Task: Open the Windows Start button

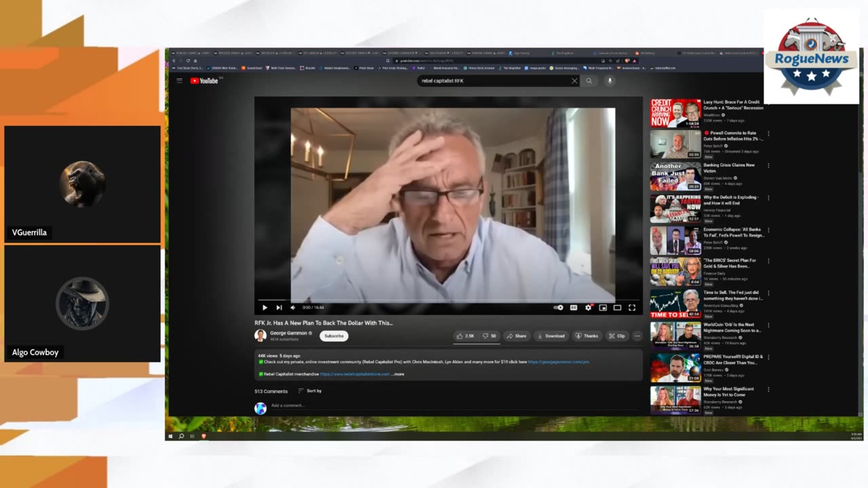Action: pos(170,436)
